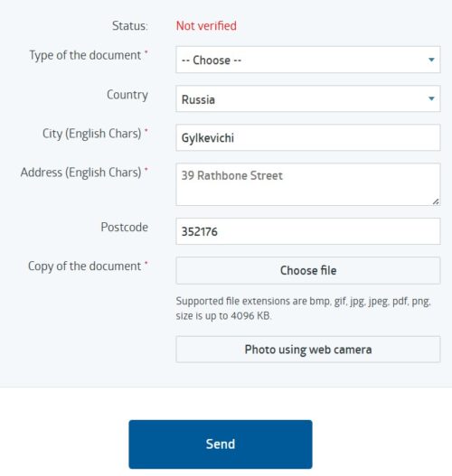The height and width of the screenshot is (476, 452).
Task: Click the red Not verified status text
Action: point(206,26)
